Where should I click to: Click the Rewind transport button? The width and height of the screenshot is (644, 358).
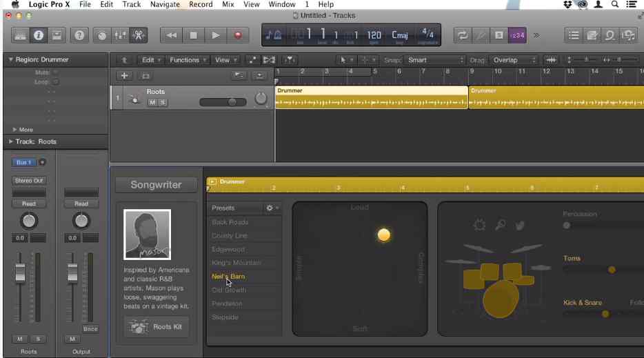coord(171,35)
